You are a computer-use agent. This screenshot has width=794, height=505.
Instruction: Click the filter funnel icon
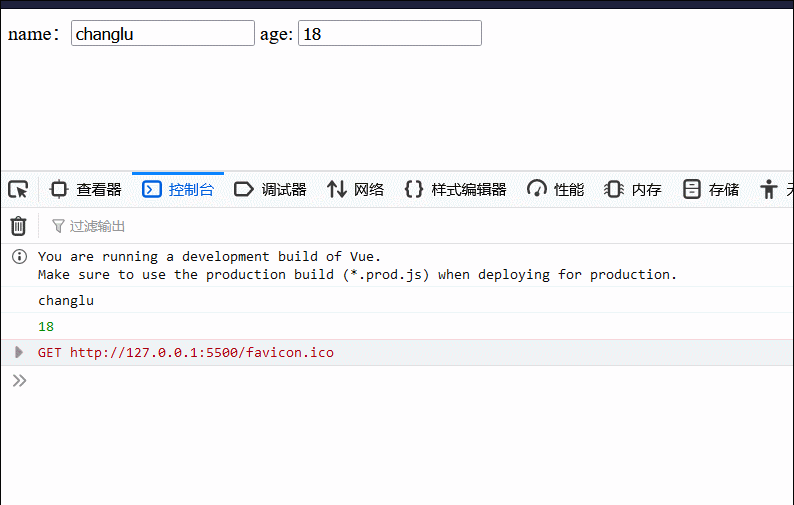(x=58, y=226)
